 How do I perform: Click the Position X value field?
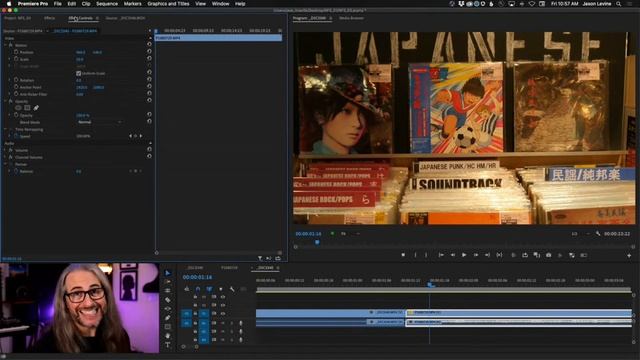point(80,52)
